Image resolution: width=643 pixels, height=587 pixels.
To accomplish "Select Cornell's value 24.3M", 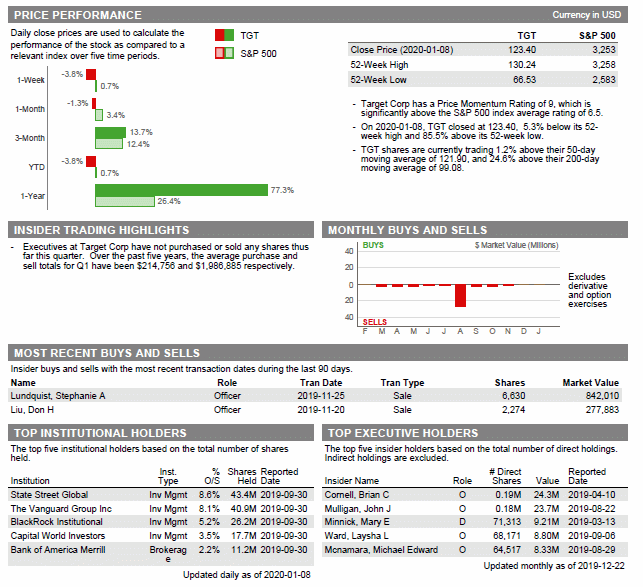I will 546,495.
